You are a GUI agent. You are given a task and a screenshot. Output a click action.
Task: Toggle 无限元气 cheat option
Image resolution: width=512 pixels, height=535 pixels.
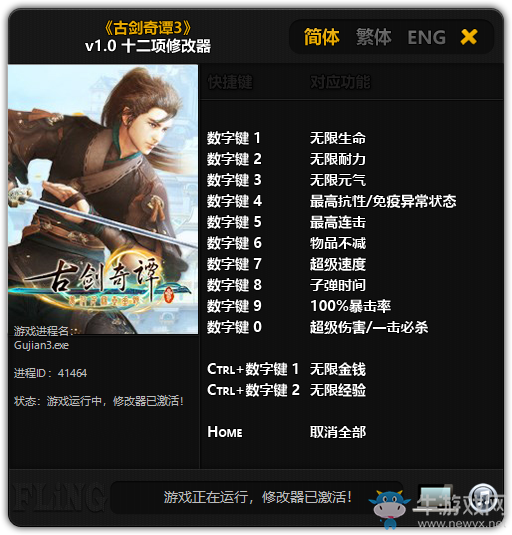coord(338,180)
